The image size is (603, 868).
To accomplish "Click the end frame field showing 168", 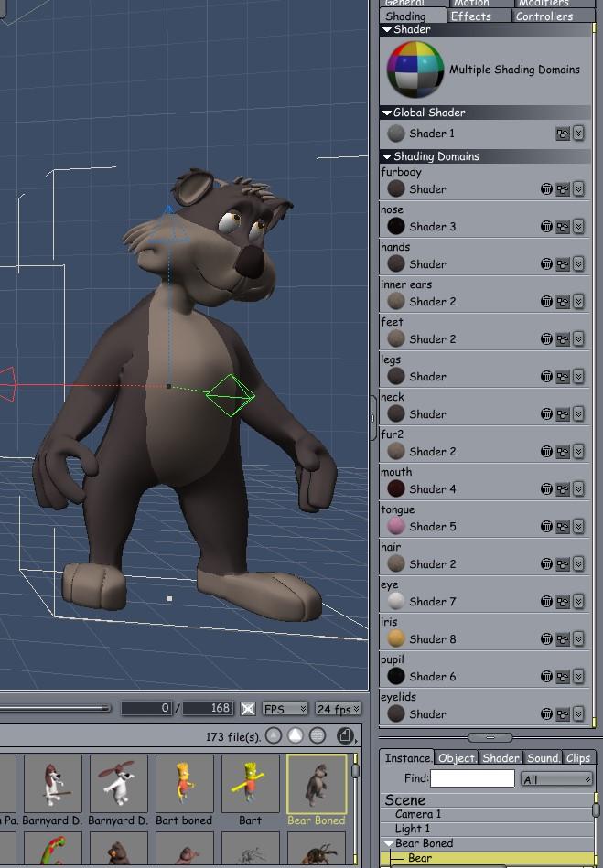I will tap(209, 709).
